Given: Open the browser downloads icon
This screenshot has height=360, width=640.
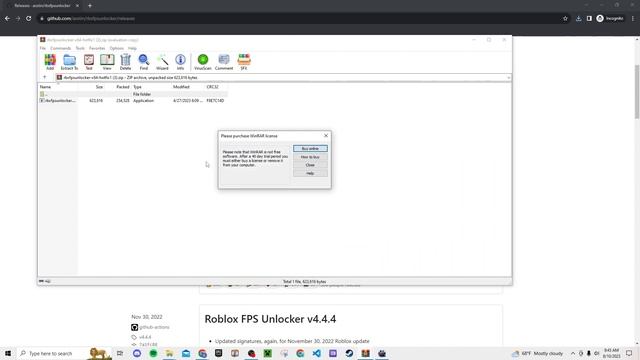Looking at the screenshot, I should click(x=578, y=18).
